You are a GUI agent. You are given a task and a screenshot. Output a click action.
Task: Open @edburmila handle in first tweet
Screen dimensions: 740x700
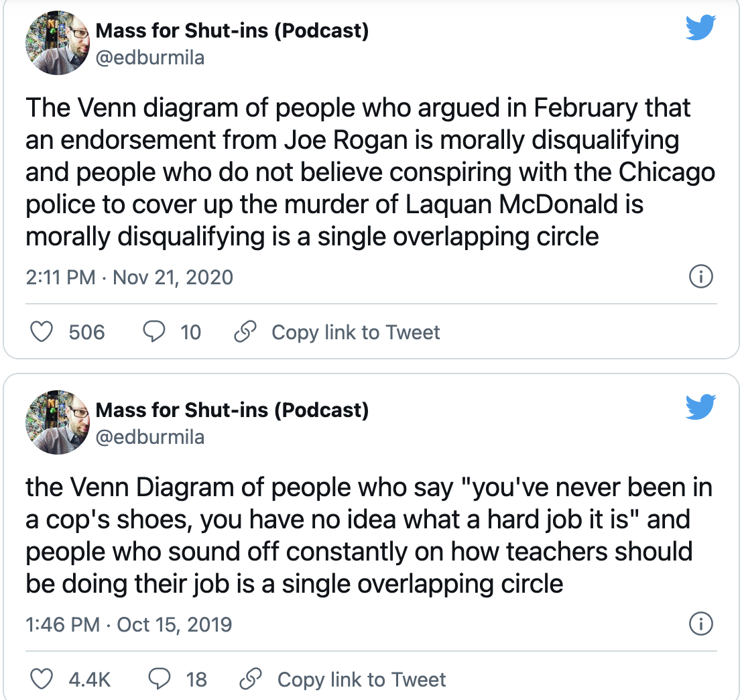(150, 58)
